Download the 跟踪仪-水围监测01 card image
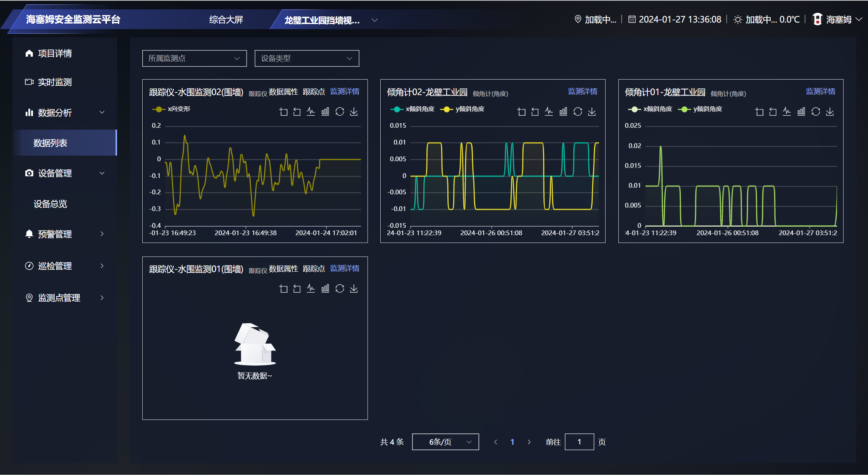Image resolution: width=868 pixels, height=475 pixels. (354, 289)
